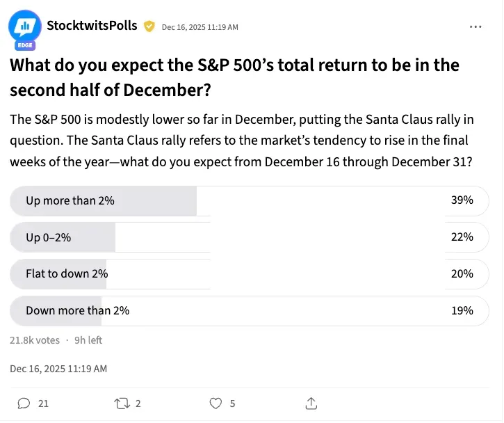Click the comment speech bubble icon
Viewport: 504px width, 423px height.
point(24,403)
